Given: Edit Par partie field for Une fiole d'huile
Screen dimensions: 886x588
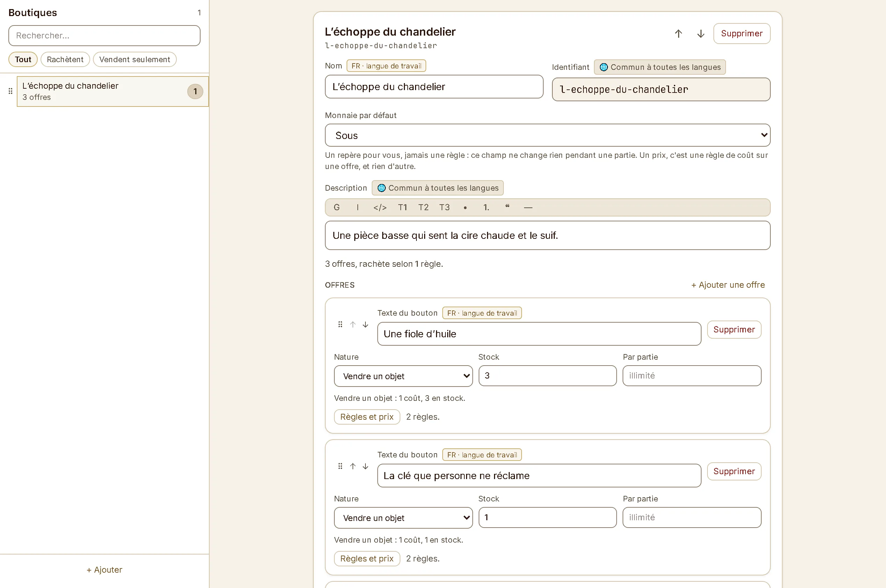Looking at the screenshot, I should 692,375.
